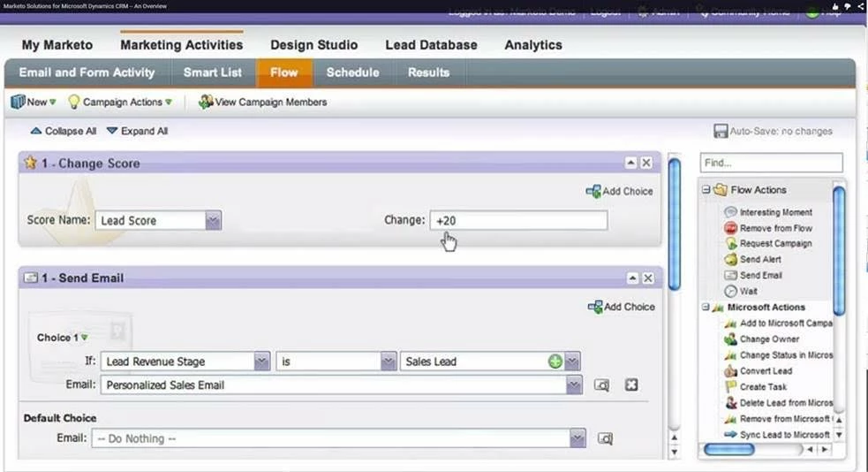Image resolution: width=868 pixels, height=472 pixels.
Task: Select Create Task action
Action: click(x=756, y=386)
